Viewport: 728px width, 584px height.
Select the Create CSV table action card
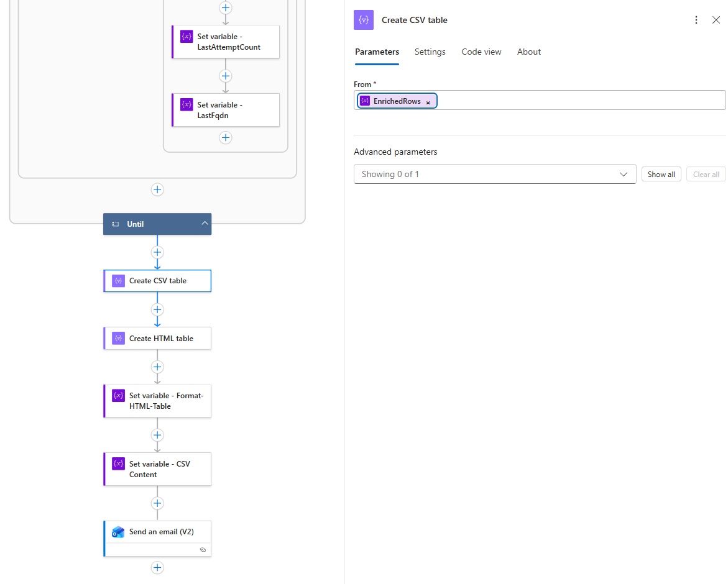click(x=165, y=281)
